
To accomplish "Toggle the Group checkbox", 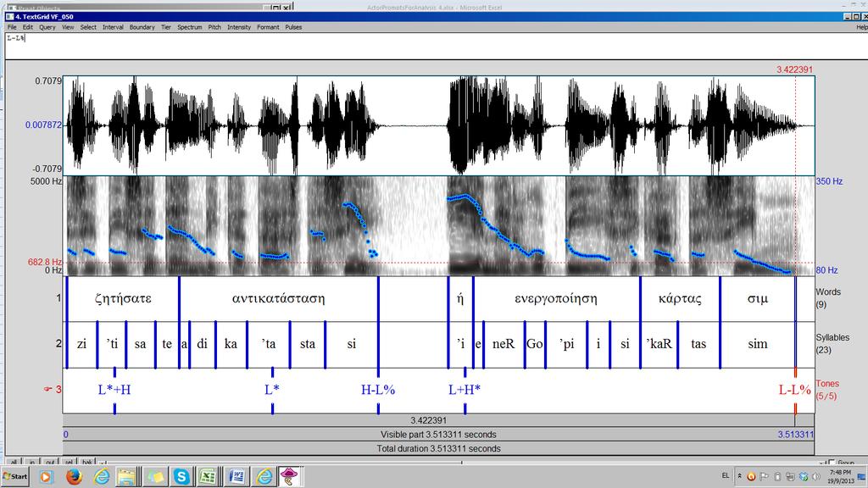I will tap(831, 463).
